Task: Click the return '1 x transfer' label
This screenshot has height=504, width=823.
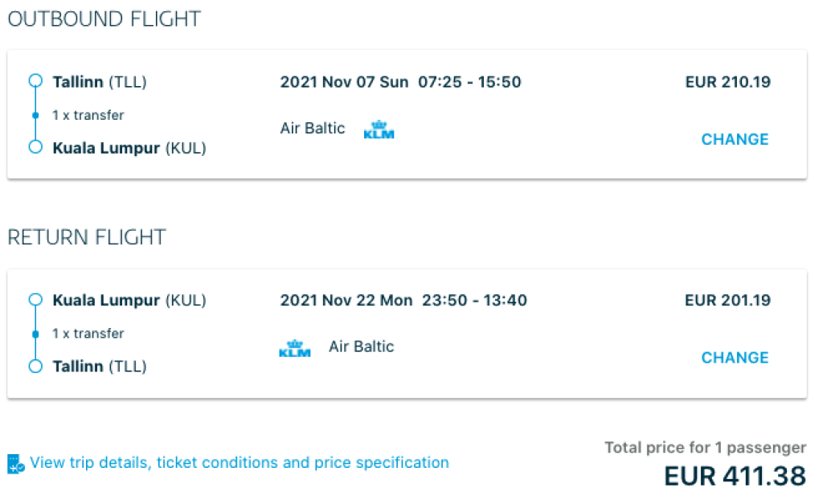Action: point(88,334)
